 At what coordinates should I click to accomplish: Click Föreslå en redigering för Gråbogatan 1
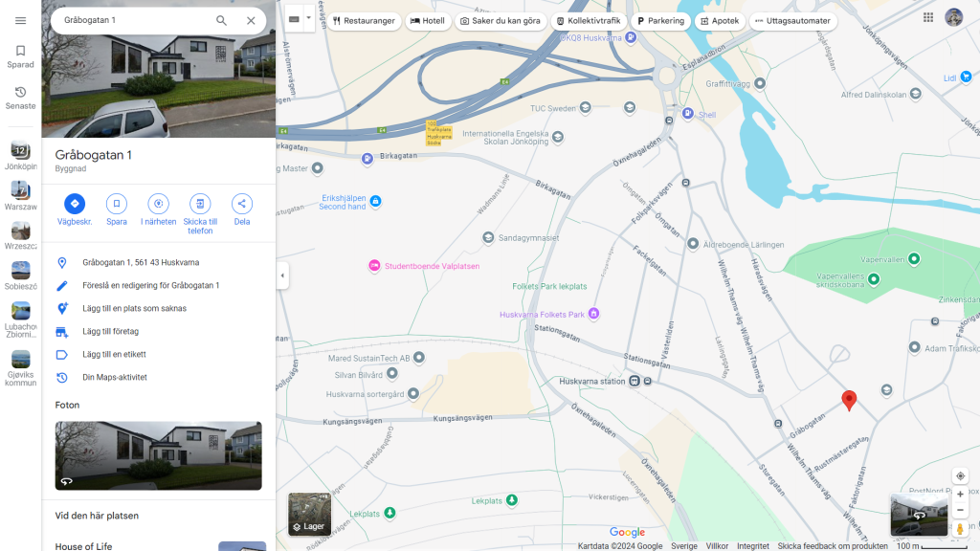tap(159, 285)
